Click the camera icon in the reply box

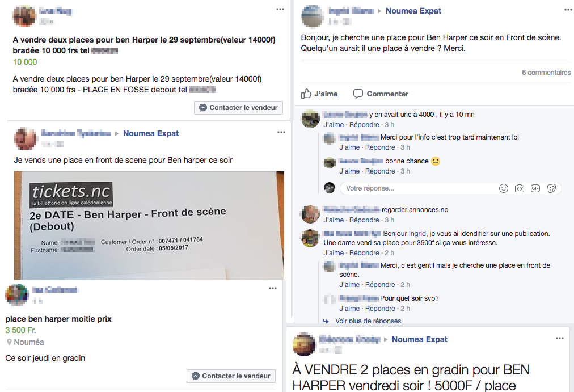coord(520,188)
